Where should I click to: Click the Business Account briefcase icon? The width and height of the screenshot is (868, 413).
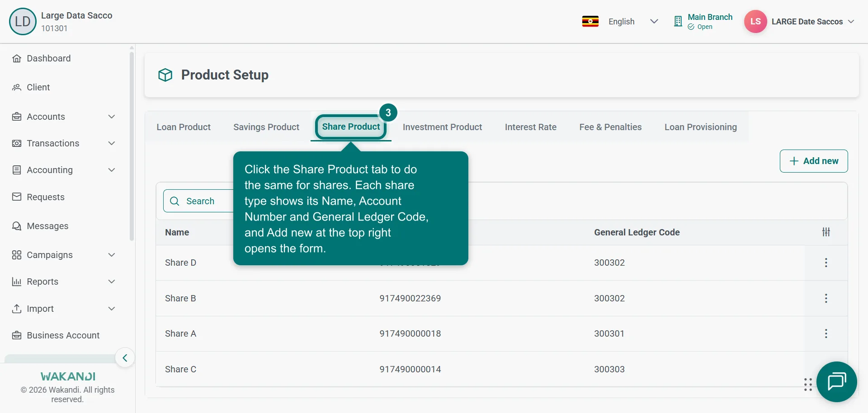click(17, 335)
